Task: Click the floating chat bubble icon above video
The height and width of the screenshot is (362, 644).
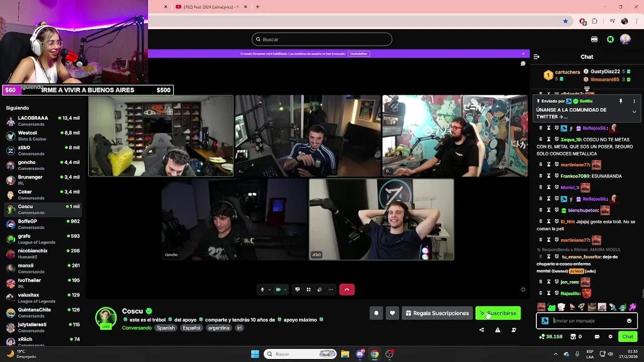Action: pos(523,64)
